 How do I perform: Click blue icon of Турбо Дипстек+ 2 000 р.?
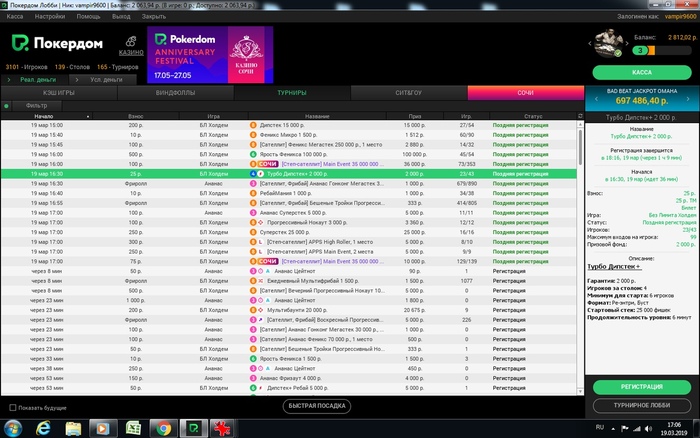[x=253, y=174]
